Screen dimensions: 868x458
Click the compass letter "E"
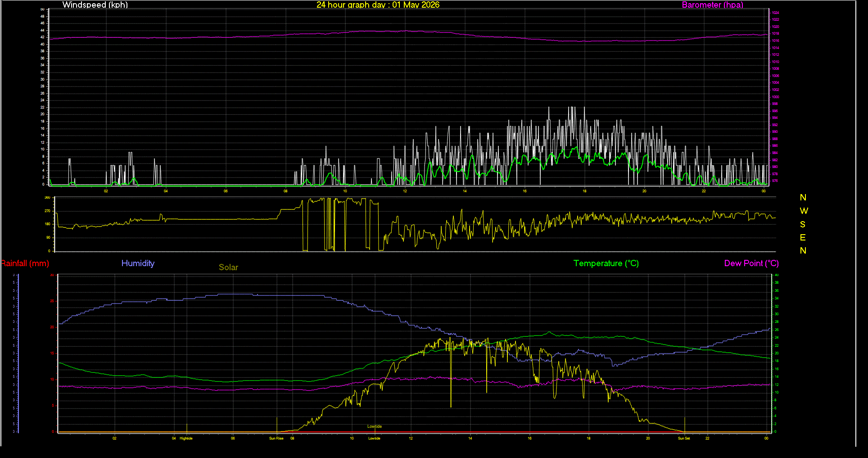(x=803, y=237)
